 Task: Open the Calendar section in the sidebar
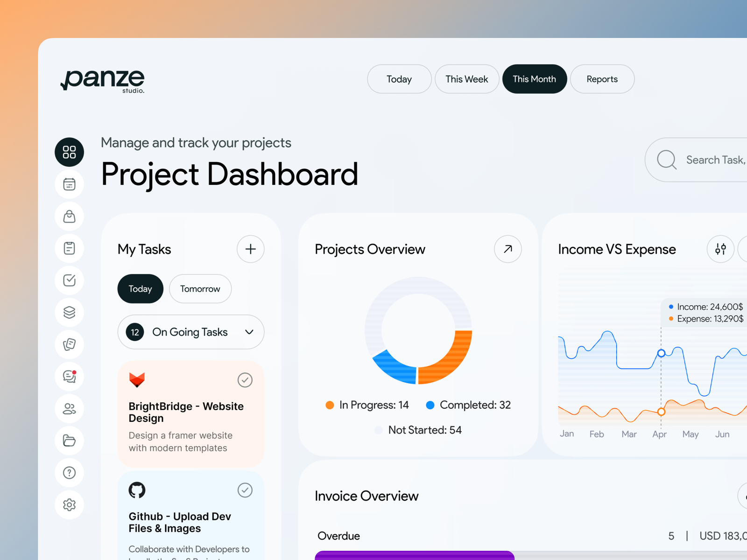point(69,184)
